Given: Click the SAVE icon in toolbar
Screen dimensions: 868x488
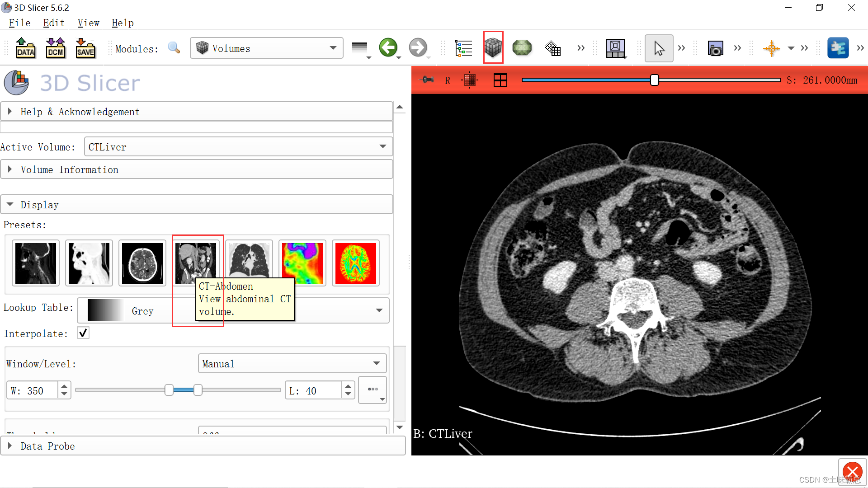Looking at the screenshot, I should (85, 48).
